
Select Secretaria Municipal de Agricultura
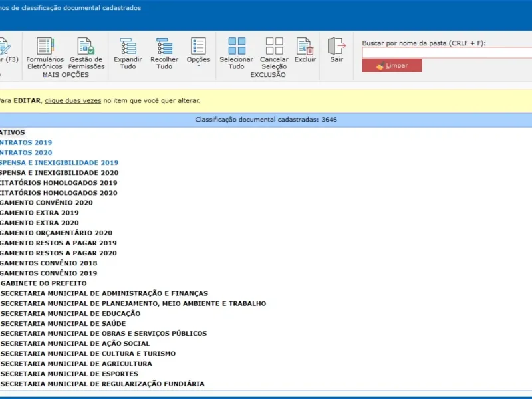coord(76,364)
